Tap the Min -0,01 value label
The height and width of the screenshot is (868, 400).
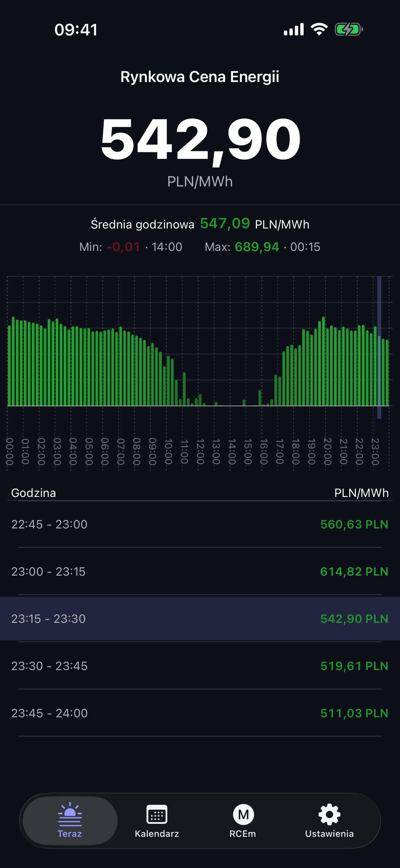click(123, 247)
